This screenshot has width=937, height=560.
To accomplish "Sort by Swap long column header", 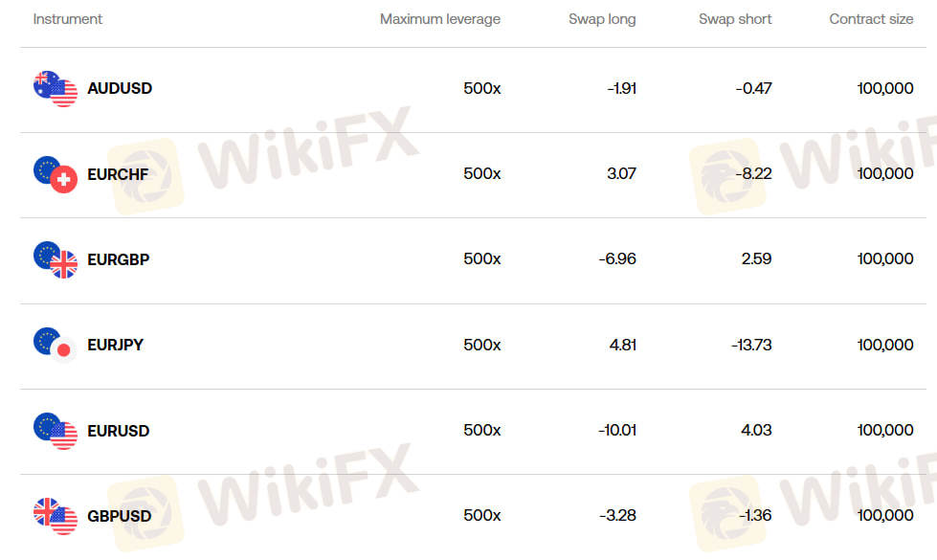I will click(602, 19).
